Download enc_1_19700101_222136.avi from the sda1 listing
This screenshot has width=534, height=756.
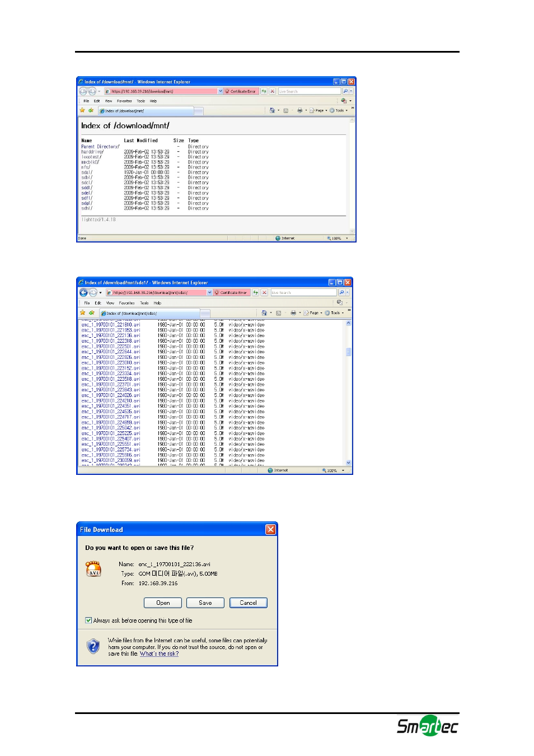(111, 335)
